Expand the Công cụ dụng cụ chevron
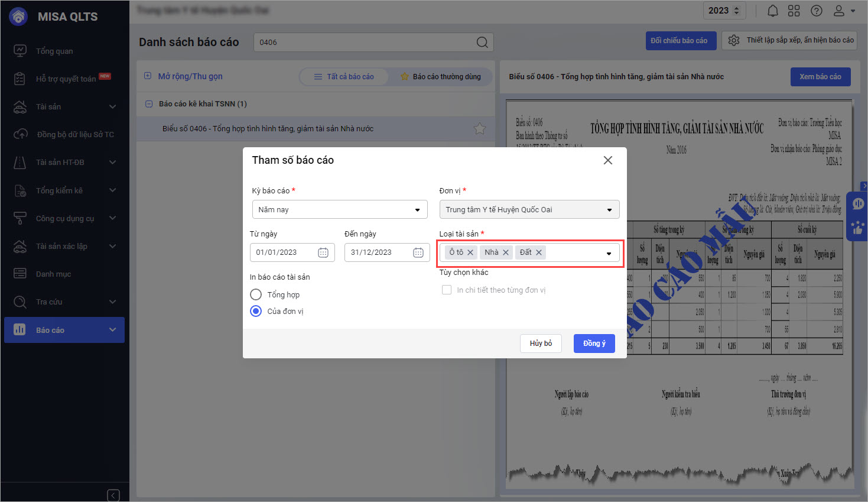Viewport: 868px width, 502px height. 112,218
